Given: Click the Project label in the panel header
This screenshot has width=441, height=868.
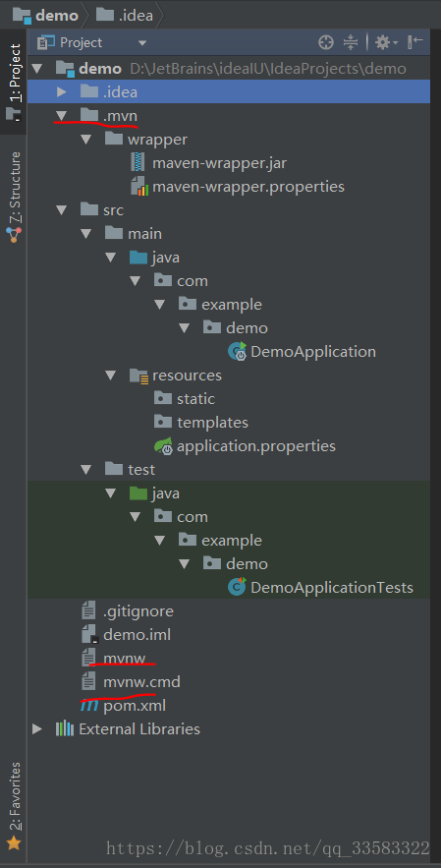Looking at the screenshot, I should click(x=82, y=42).
